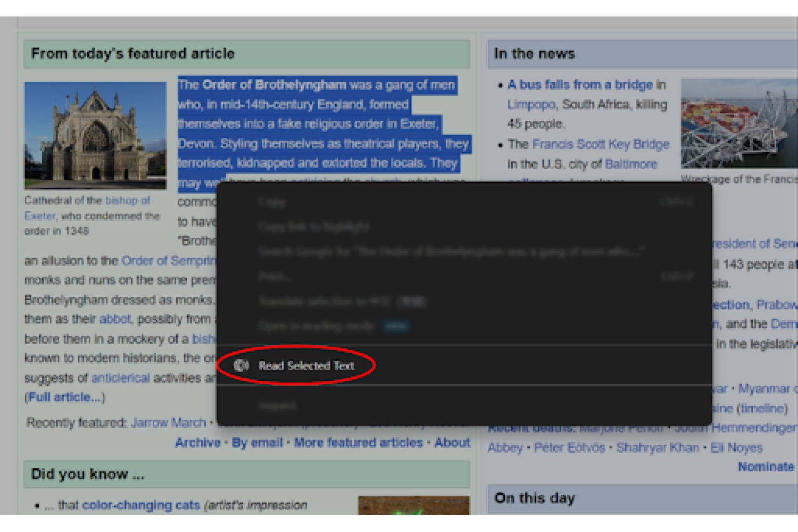Open the Francis Scott Key Bridge link

(x=601, y=144)
